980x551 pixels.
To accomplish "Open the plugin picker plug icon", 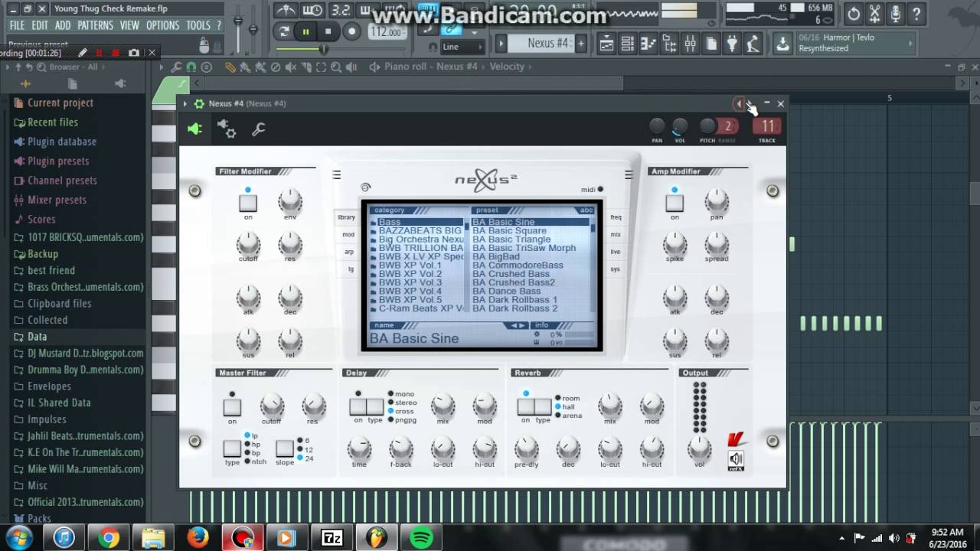I will point(732,44).
